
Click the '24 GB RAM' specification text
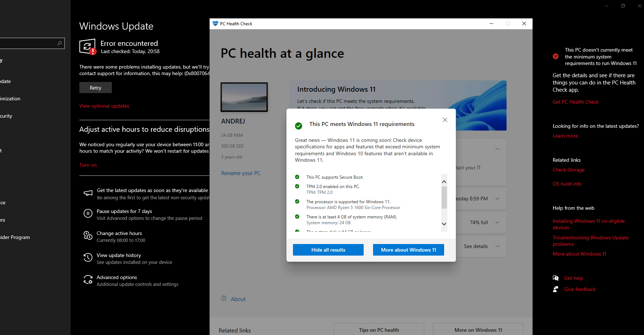(232, 135)
